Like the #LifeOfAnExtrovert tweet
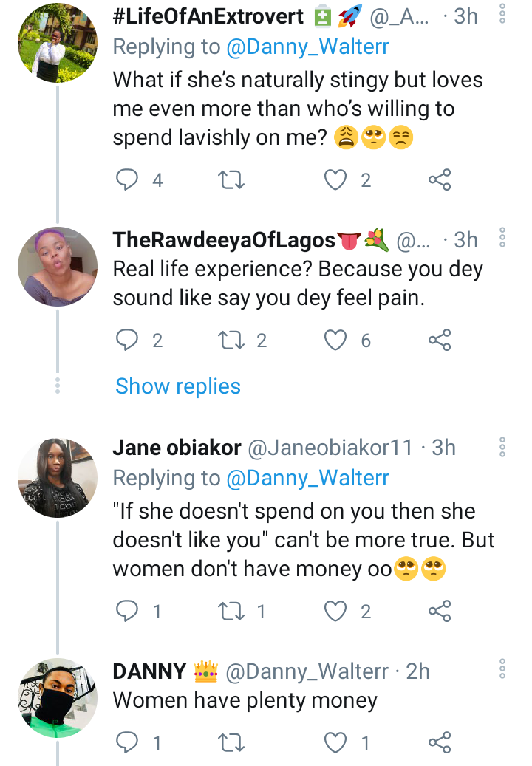Screen dimensions: 532x766 [335, 180]
